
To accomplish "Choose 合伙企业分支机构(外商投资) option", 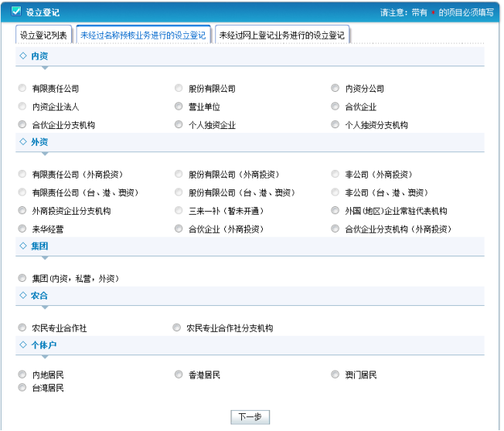I will coord(335,229).
